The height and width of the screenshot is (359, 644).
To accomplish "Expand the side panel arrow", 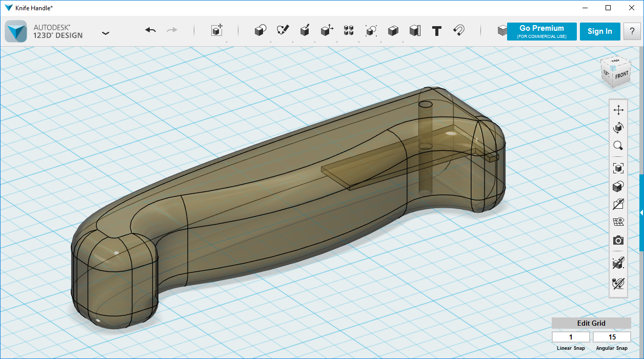I will coord(641,212).
